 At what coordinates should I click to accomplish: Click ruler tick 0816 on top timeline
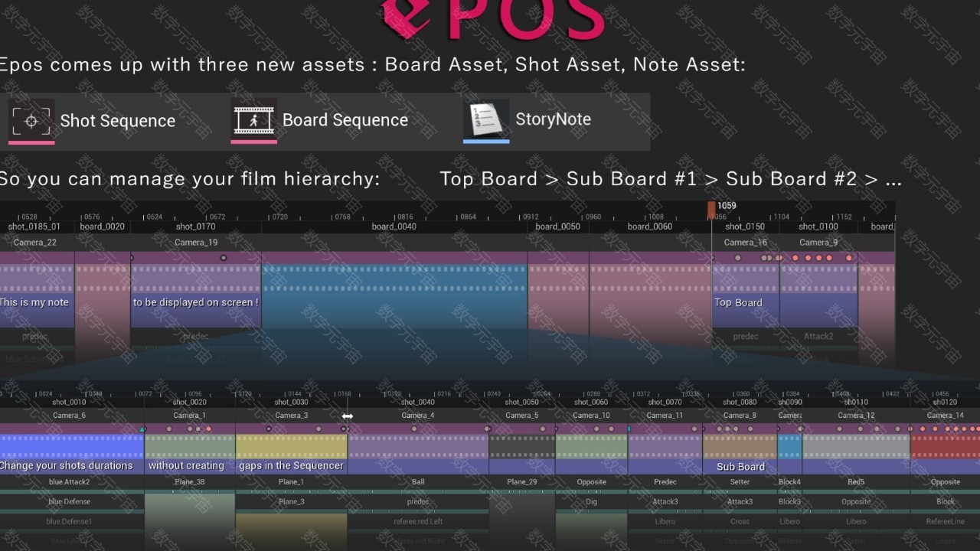(x=405, y=217)
